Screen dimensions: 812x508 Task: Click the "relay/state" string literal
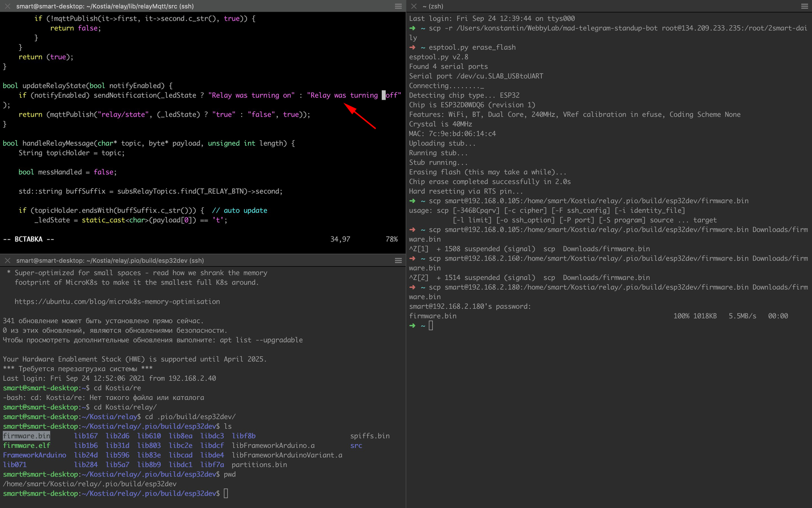(x=123, y=115)
